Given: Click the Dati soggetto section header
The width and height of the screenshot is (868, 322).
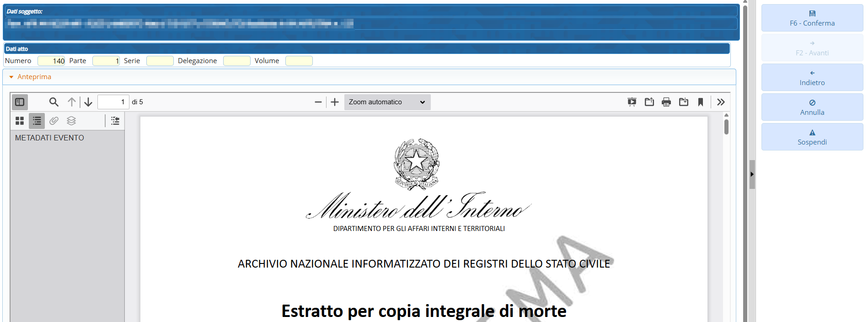Looking at the screenshot, I should pyautogui.click(x=371, y=11).
